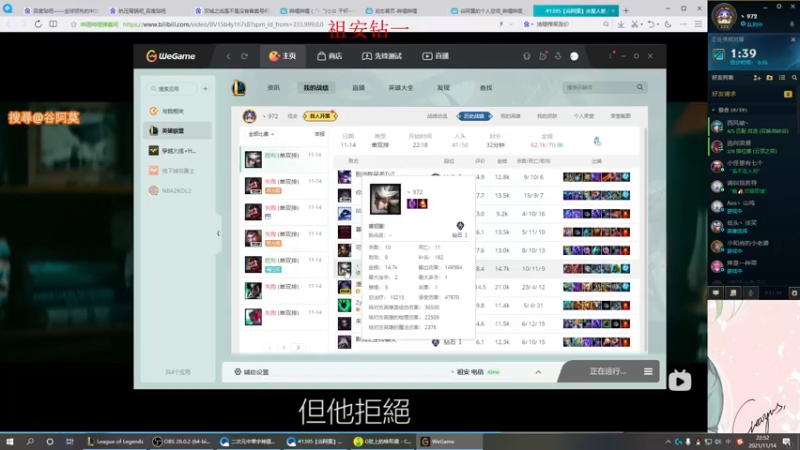Viewport: 800px width, 450px height.
Task: Expand the 祖安 电信 server selector chevron
Action: point(538,372)
